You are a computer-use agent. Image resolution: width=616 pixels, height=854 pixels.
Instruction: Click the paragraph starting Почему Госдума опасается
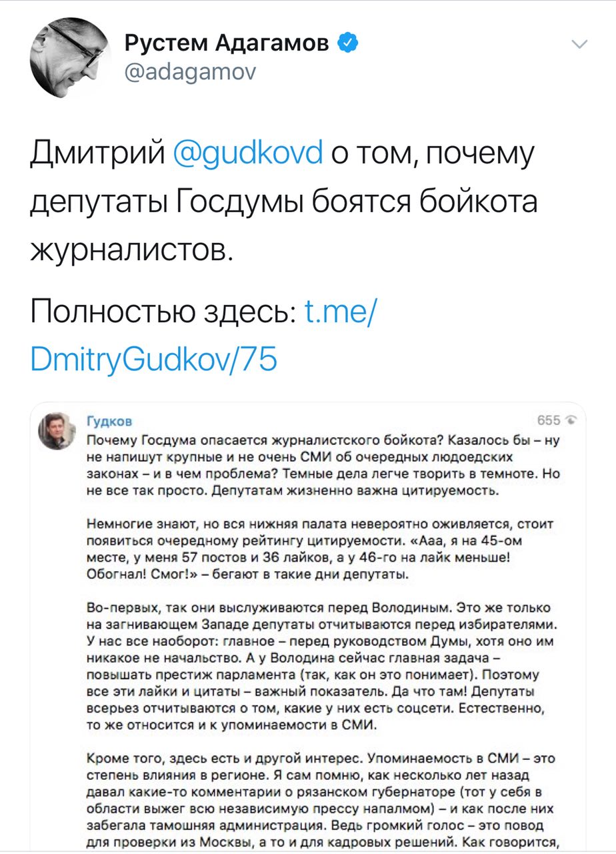[x=320, y=467]
